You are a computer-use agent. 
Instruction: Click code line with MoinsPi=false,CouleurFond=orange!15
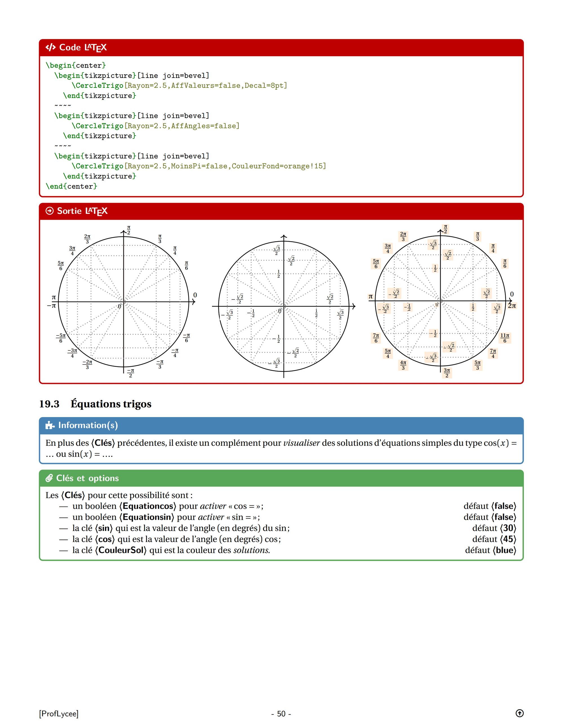(199, 166)
